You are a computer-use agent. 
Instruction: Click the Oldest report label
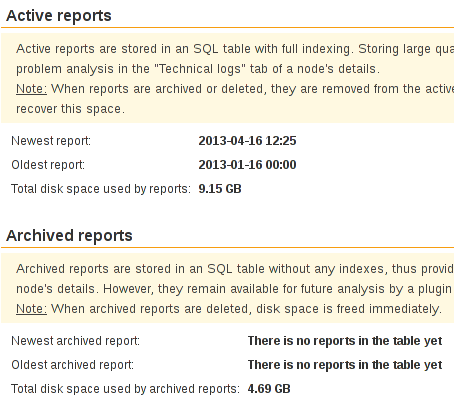click(x=48, y=165)
